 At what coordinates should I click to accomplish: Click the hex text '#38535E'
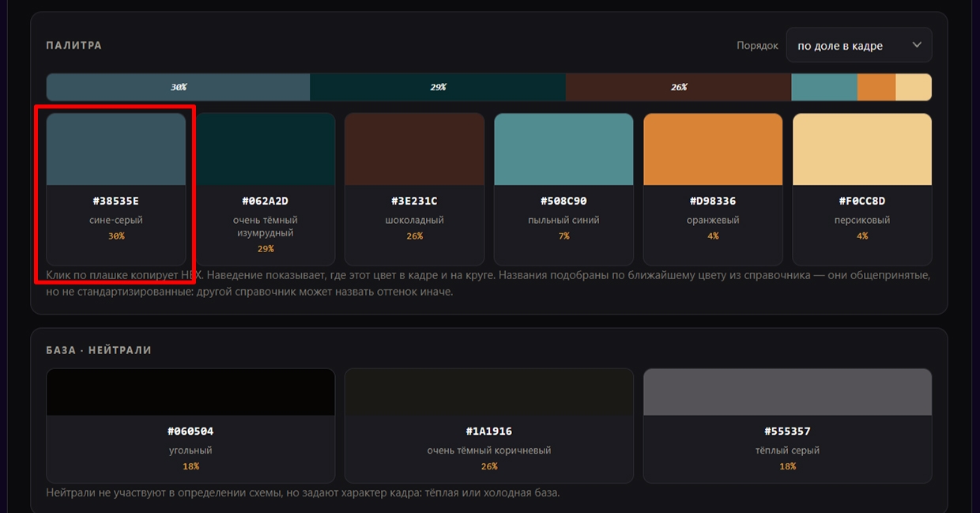click(x=116, y=201)
